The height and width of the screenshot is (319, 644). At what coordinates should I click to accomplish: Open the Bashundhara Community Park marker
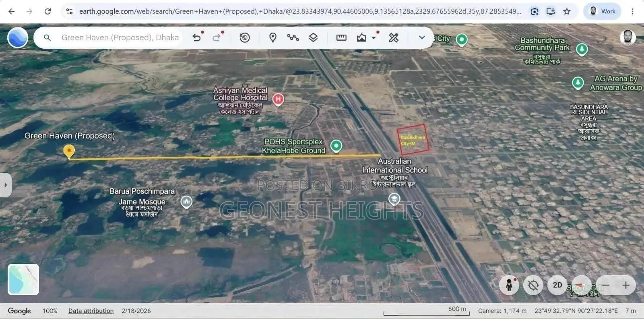point(582,49)
